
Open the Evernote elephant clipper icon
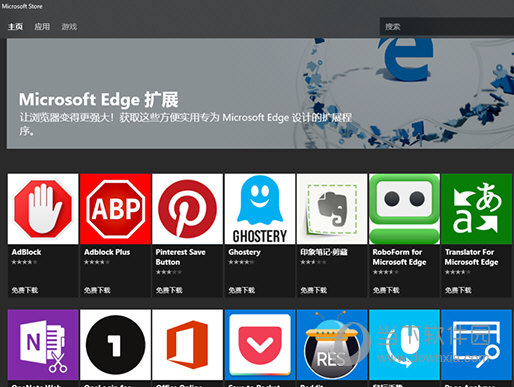point(332,209)
